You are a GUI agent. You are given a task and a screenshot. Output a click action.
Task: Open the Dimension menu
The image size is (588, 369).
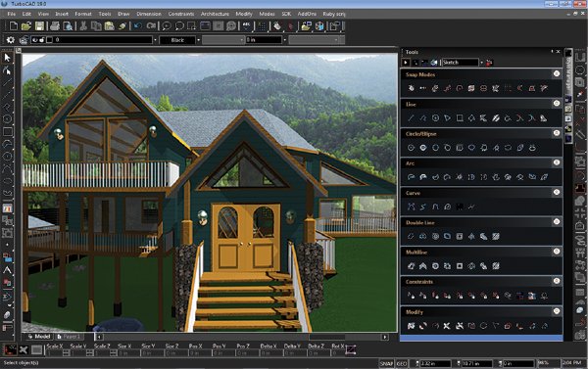click(149, 14)
